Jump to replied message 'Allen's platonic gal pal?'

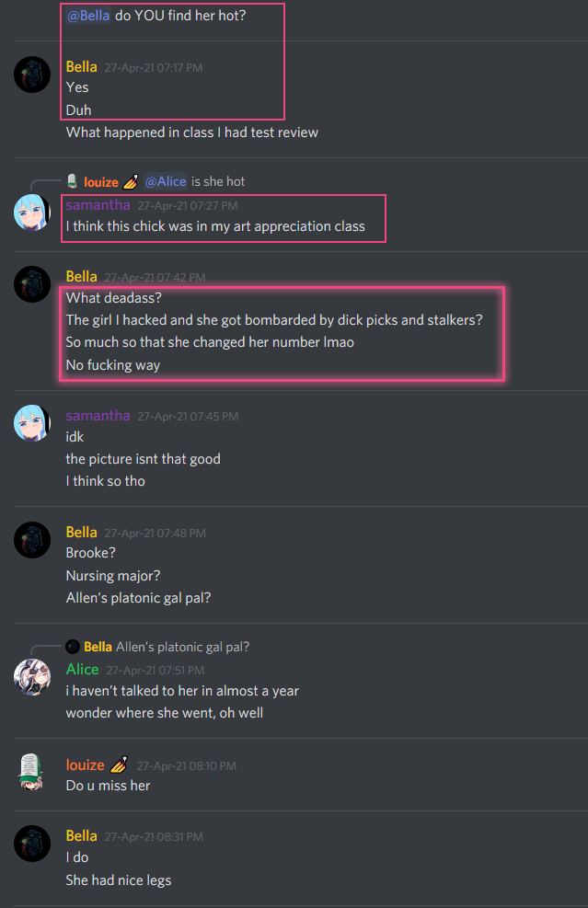point(182,647)
